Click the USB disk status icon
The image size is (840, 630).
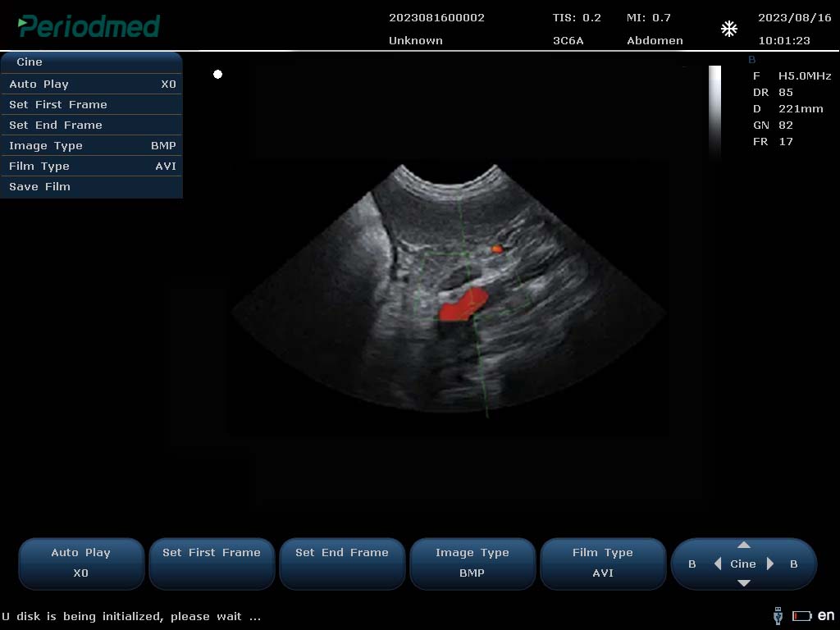pos(778,616)
